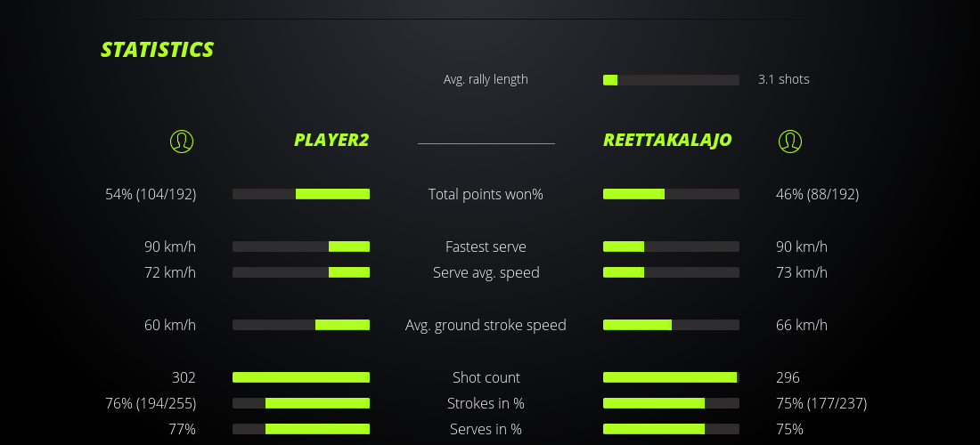The height and width of the screenshot is (445, 980).
Task: Click Player2's serves in % bar
Action: coord(301,429)
